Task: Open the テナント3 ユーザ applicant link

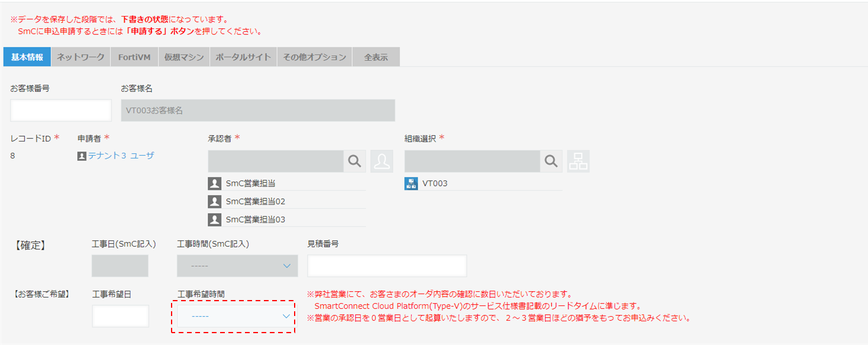Action: [x=121, y=156]
